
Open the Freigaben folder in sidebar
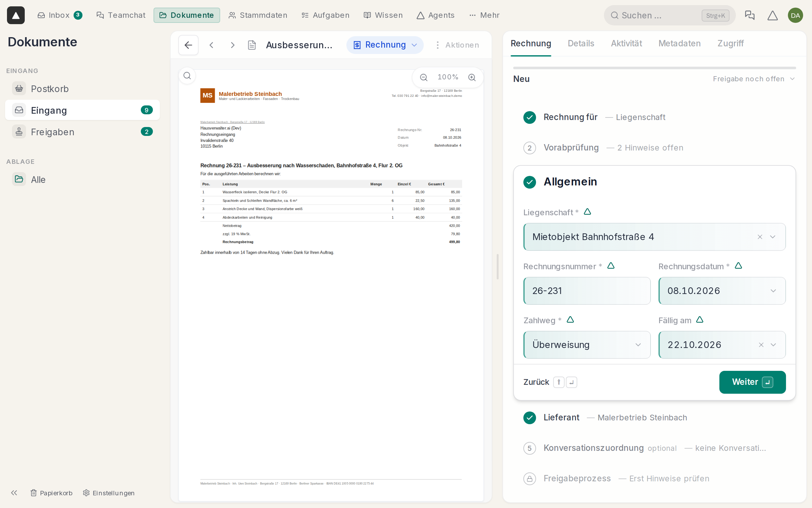point(82,132)
